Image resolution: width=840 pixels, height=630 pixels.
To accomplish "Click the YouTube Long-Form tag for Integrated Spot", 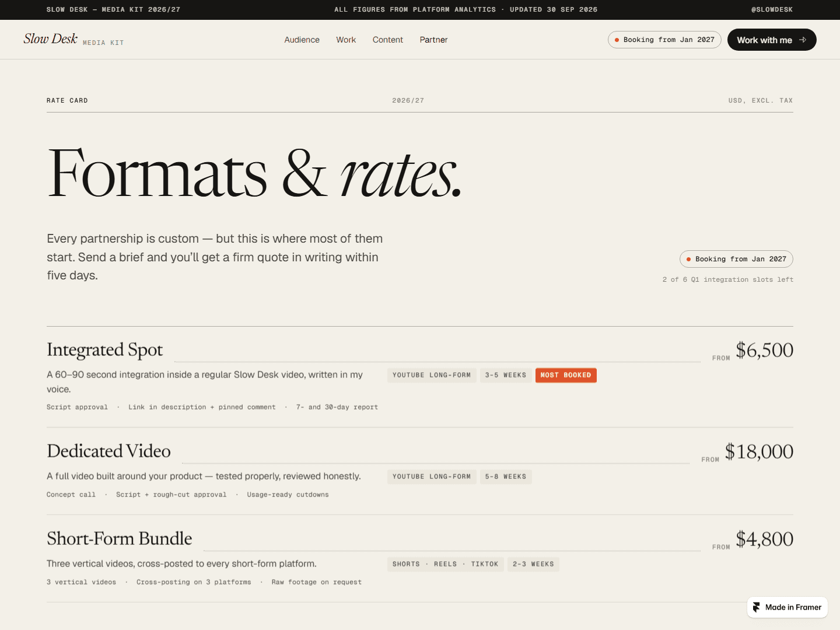I will click(x=432, y=375).
